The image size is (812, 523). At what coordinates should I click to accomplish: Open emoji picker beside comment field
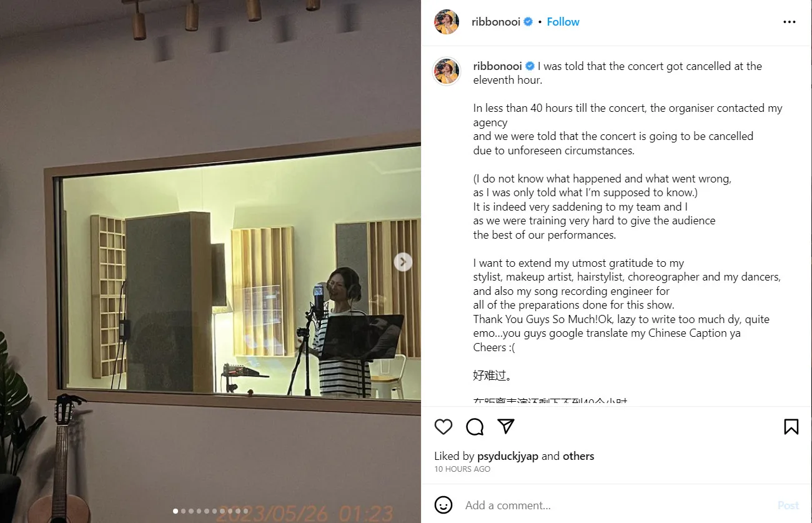(x=443, y=505)
